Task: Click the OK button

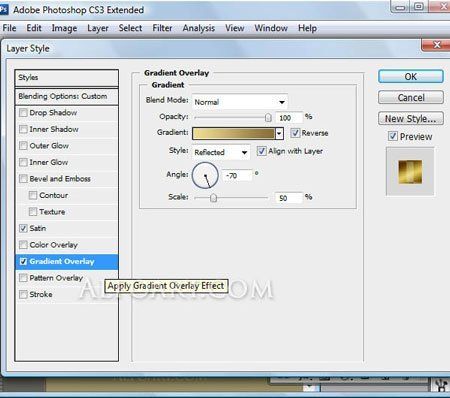Action: pos(411,77)
